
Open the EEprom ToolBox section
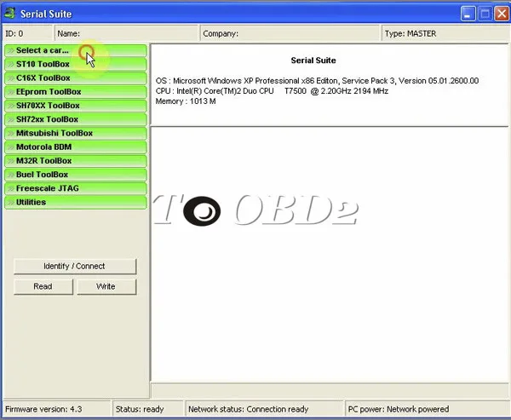(76, 92)
